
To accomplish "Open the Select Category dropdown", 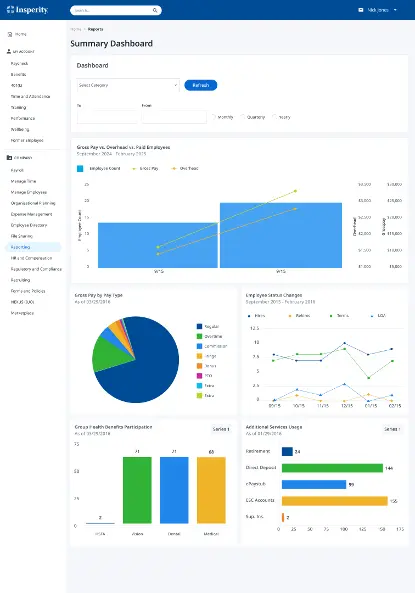I will click(128, 85).
